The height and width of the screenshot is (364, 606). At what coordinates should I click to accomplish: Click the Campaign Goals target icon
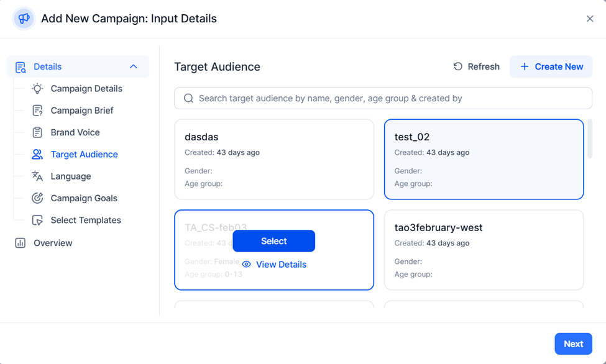pyautogui.click(x=37, y=198)
